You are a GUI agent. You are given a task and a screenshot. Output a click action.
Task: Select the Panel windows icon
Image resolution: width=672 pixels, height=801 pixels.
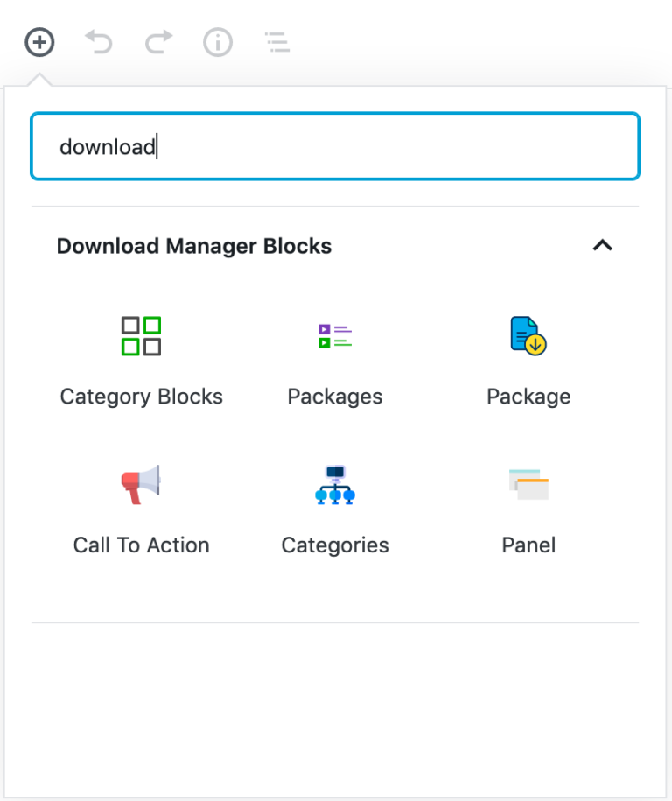click(528, 484)
